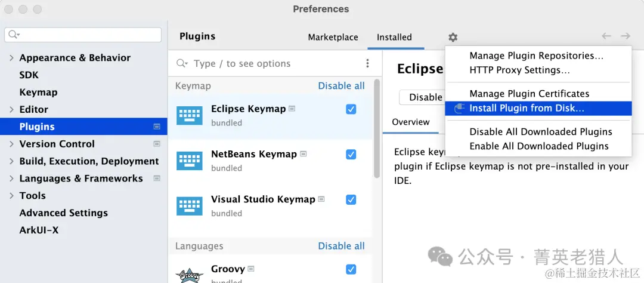Viewport: 644px width, 283px height.
Task: Click the forward navigation arrow
Action: 626,36
